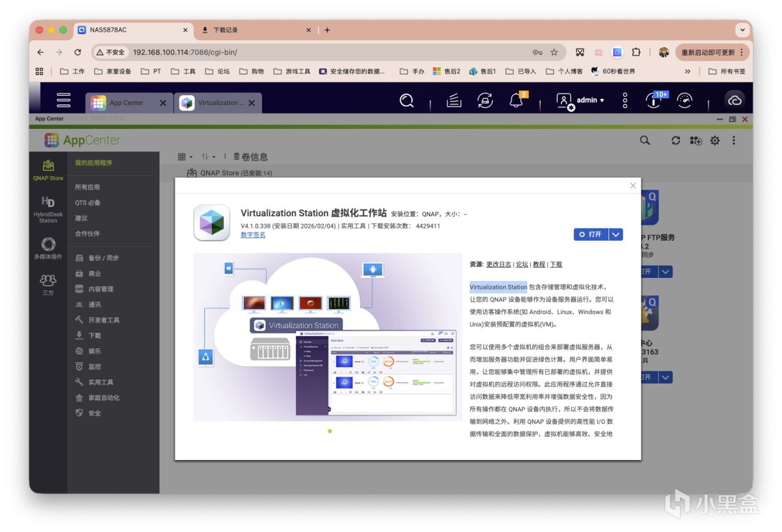Select 家庭自动化 category

tap(97, 398)
